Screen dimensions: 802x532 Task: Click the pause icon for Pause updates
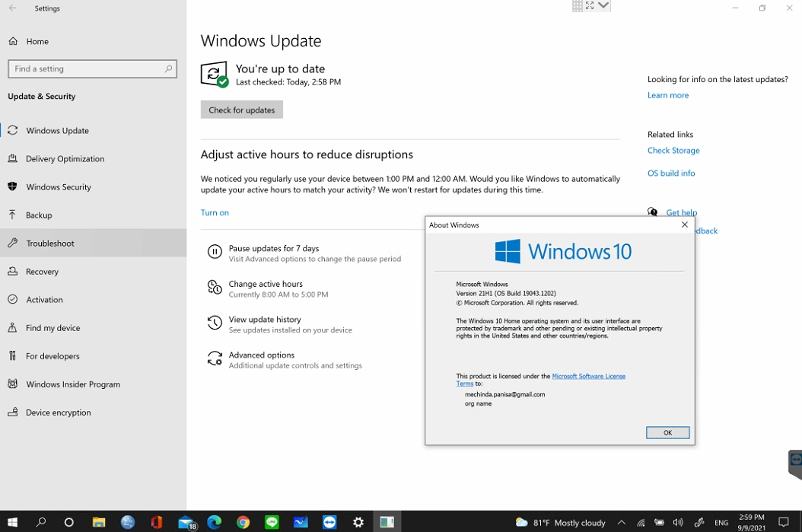(215, 251)
